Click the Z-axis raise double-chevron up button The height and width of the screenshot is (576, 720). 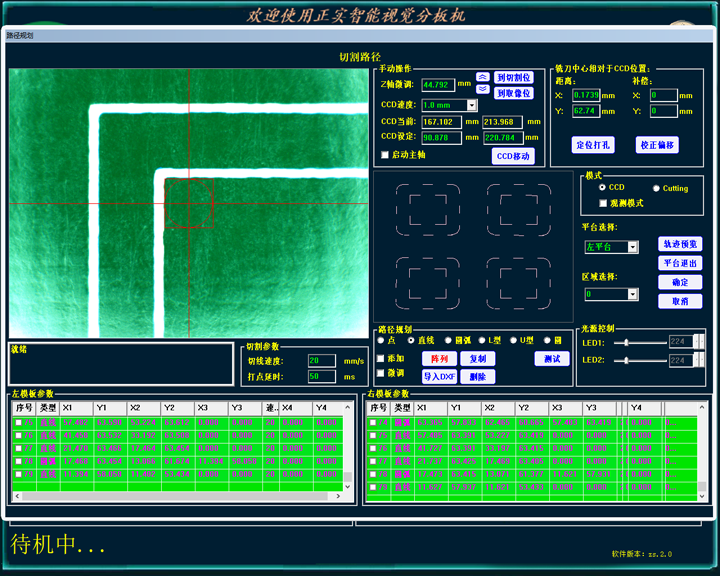pos(482,77)
